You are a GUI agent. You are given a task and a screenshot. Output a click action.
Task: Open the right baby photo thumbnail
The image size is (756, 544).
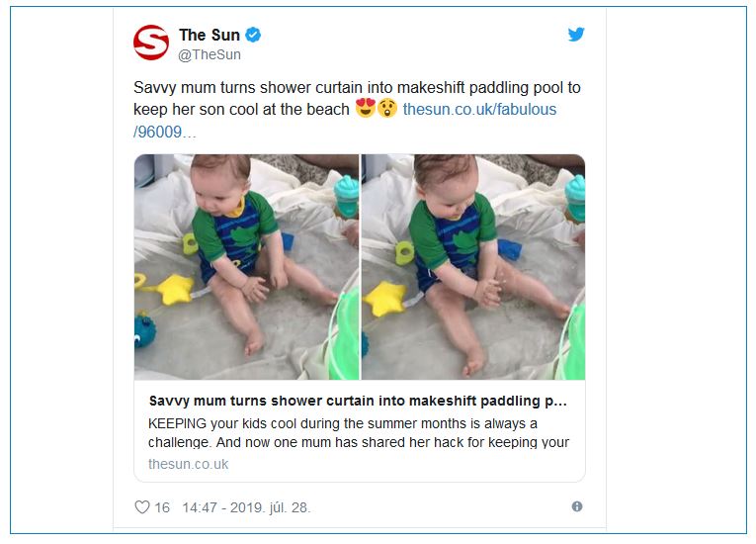(473, 267)
